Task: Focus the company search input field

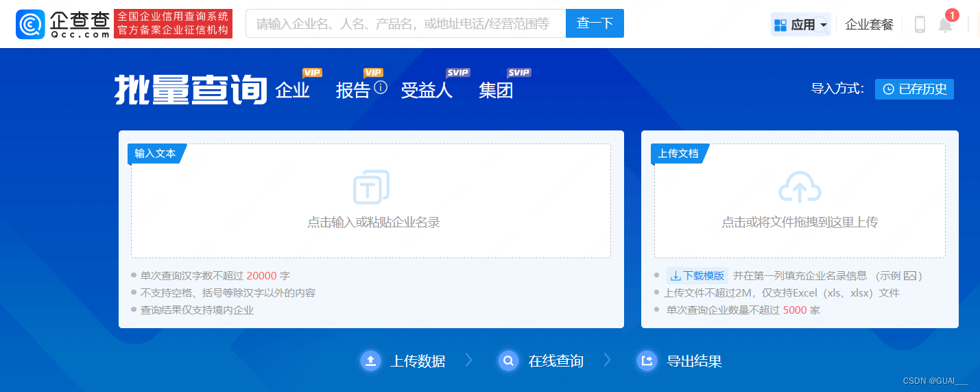Action: pyautogui.click(x=405, y=23)
